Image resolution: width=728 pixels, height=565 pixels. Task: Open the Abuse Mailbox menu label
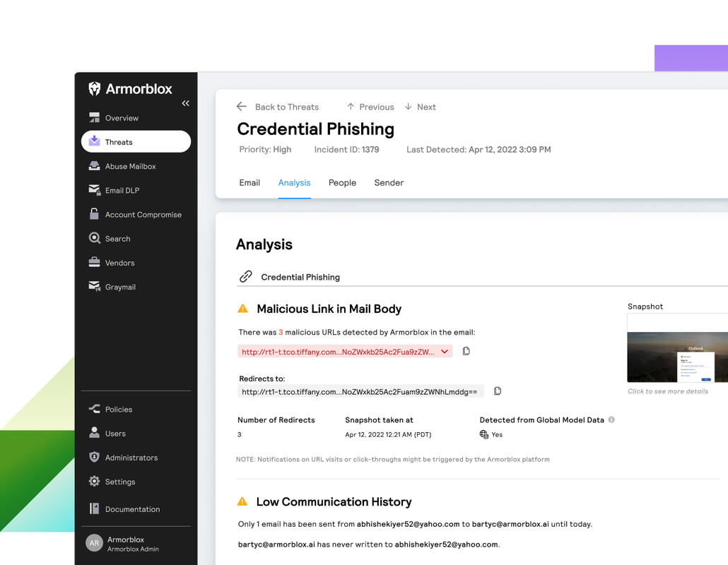(x=131, y=166)
